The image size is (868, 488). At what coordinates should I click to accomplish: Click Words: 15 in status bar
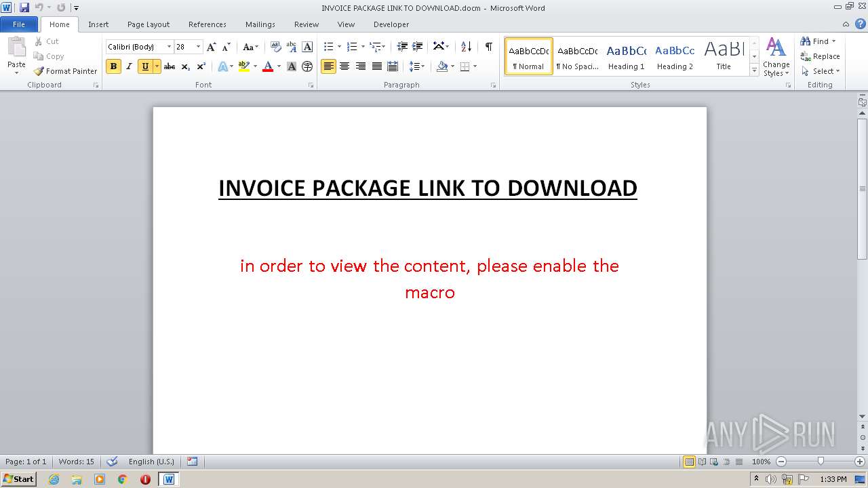click(x=77, y=462)
